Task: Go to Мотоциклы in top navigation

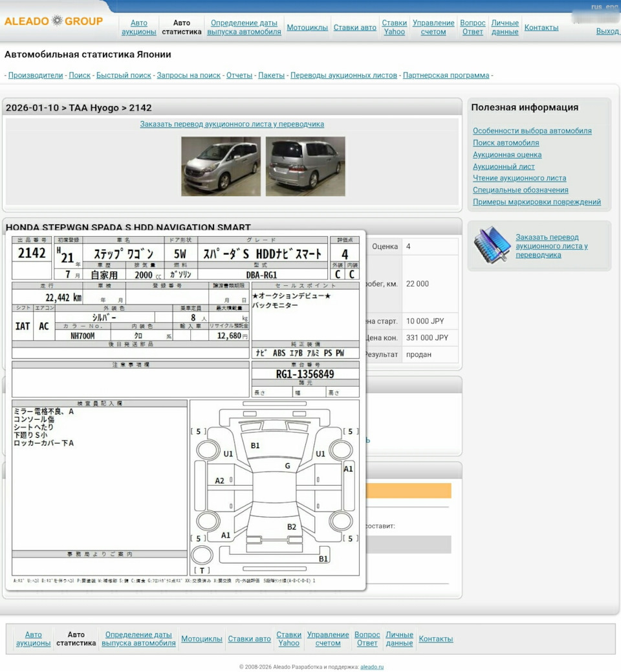Action: [x=307, y=27]
